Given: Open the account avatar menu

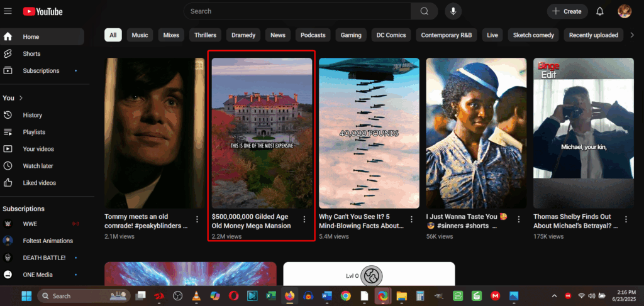Looking at the screenshot, I should [x=625, y=11].
